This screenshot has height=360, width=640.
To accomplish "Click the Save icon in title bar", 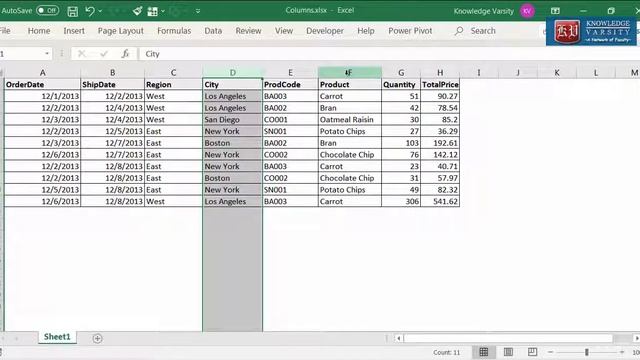I will (73, 11).
